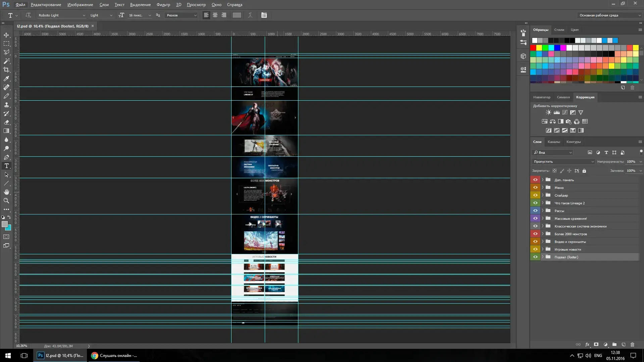This screenshot has height=362, width=644.
Task: Toggle character and paragraph panels
Action: [x=264, y=15]
